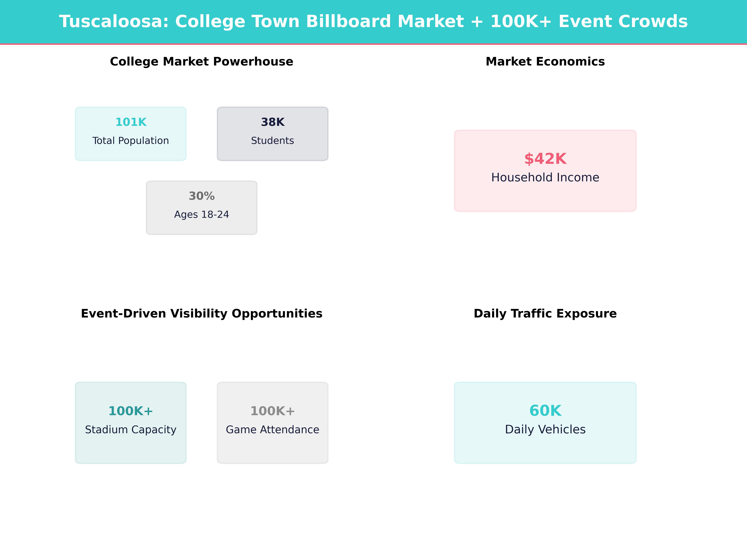Select the 30% Ages 18-24 card
Image resolution: width=747 pixels, height=560 pixels.
(201, 207)
